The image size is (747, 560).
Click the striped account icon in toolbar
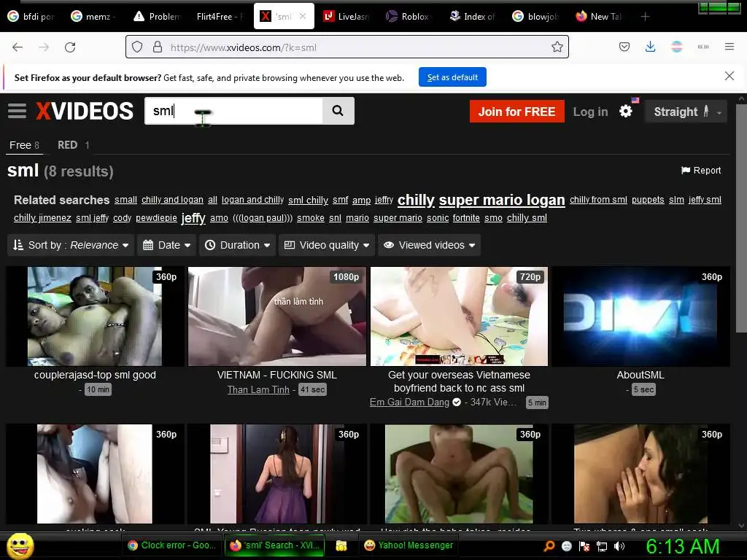pyautogui.click(x=677, y=47)
